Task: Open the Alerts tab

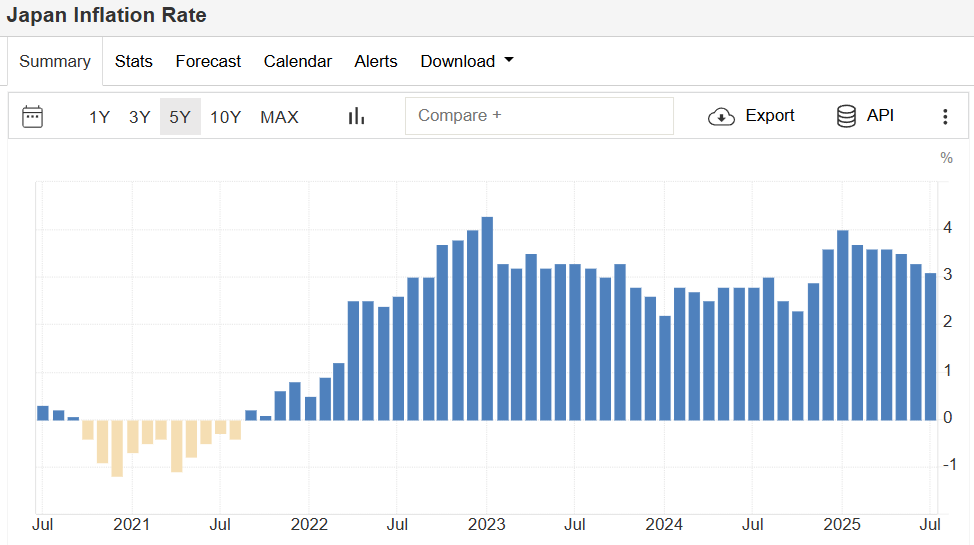Action: pos(376,61)
